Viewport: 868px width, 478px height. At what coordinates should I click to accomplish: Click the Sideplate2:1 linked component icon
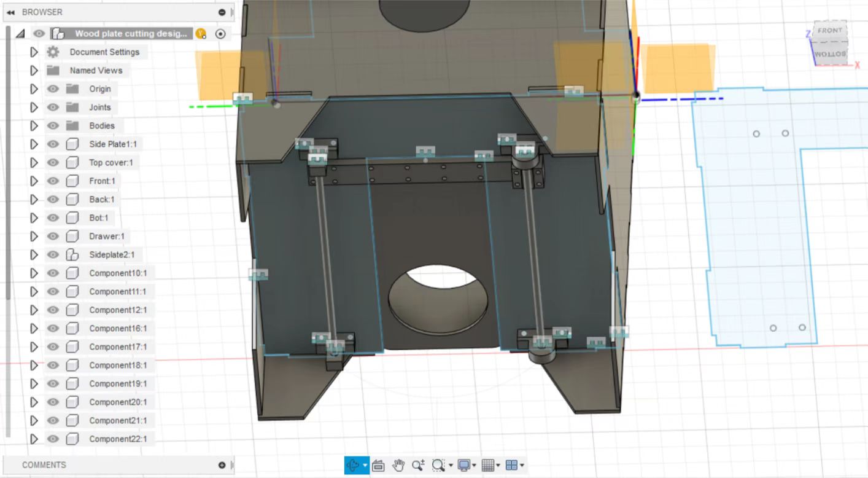pyautogui.click(x=72, y=254)
